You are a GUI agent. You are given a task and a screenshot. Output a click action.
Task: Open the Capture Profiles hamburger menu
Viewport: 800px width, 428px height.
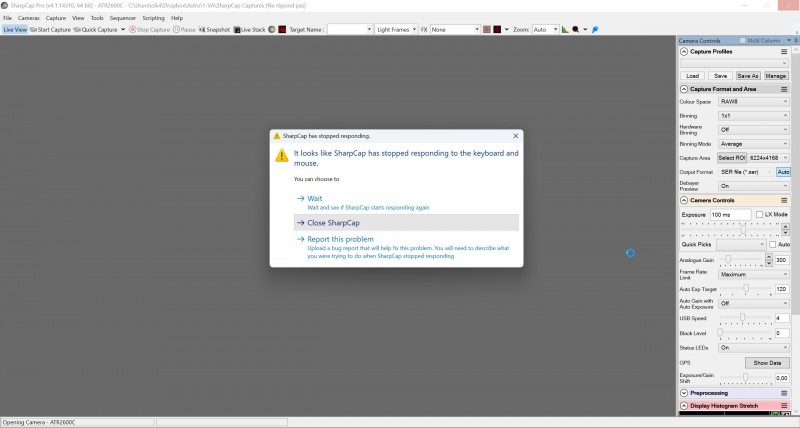pyautogui.click(x=784, y=52)
